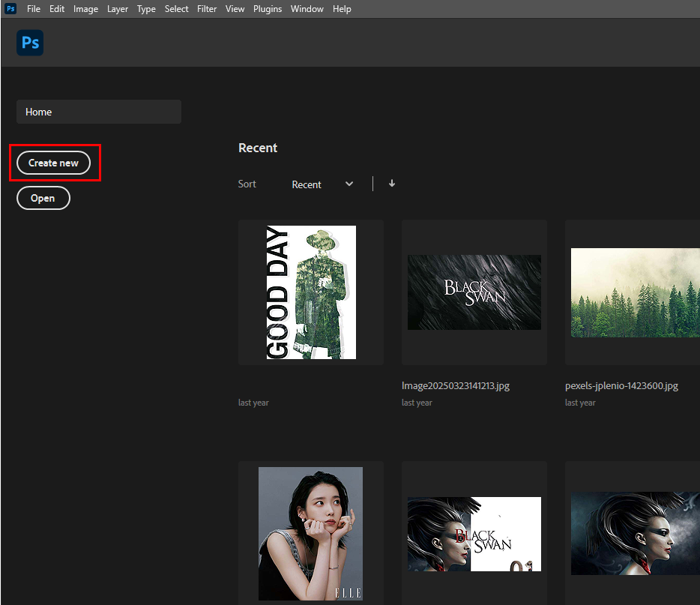Image resolution: width=700 pixels, height=605 pixels.
Task: Open the Plugins menu
Action: tap(268, 9)
